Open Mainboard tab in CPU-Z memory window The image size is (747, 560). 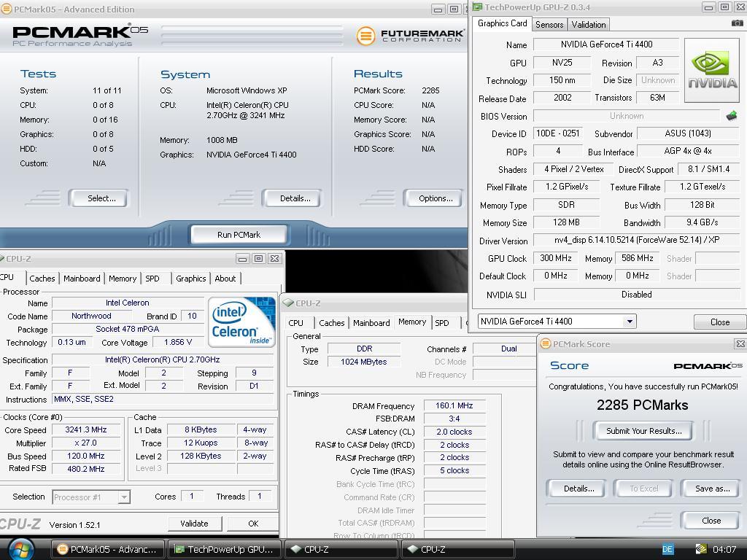pos(371,323)
